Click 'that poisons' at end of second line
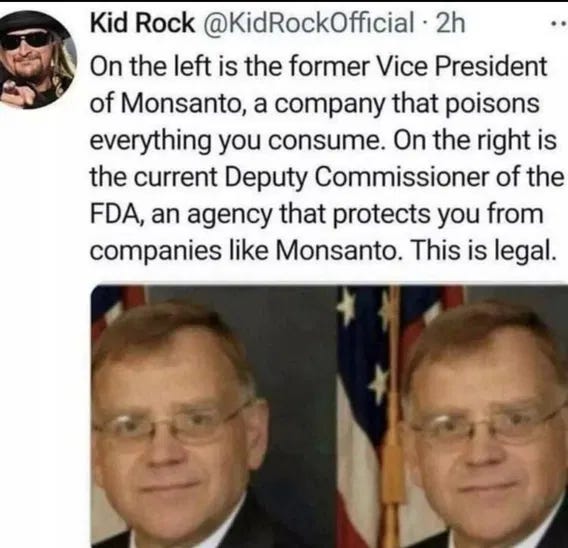The width and height of the screenshot is (568, 548). click(466, 104)
